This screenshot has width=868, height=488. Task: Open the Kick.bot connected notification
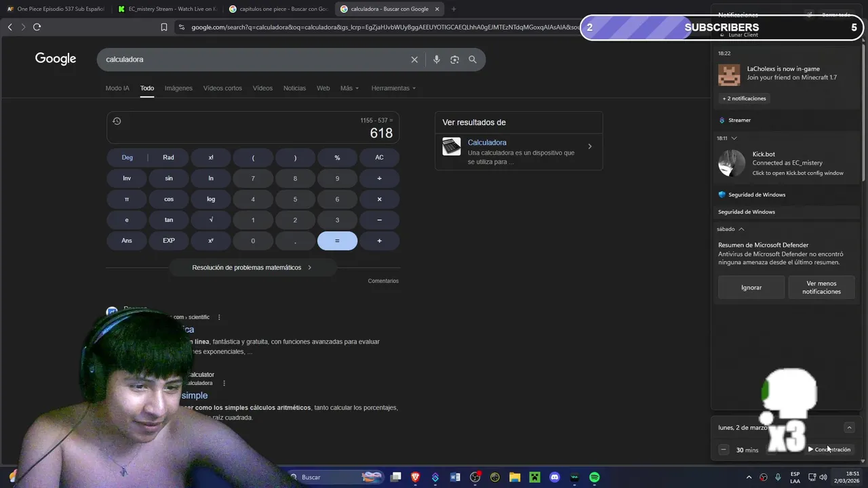(x=787, y=163)
